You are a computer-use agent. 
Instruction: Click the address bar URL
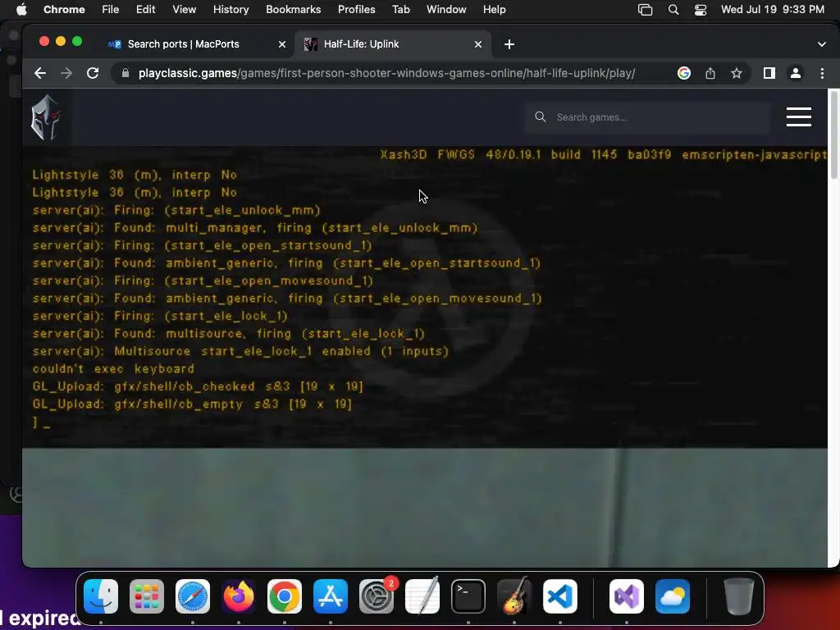(386, 73)
